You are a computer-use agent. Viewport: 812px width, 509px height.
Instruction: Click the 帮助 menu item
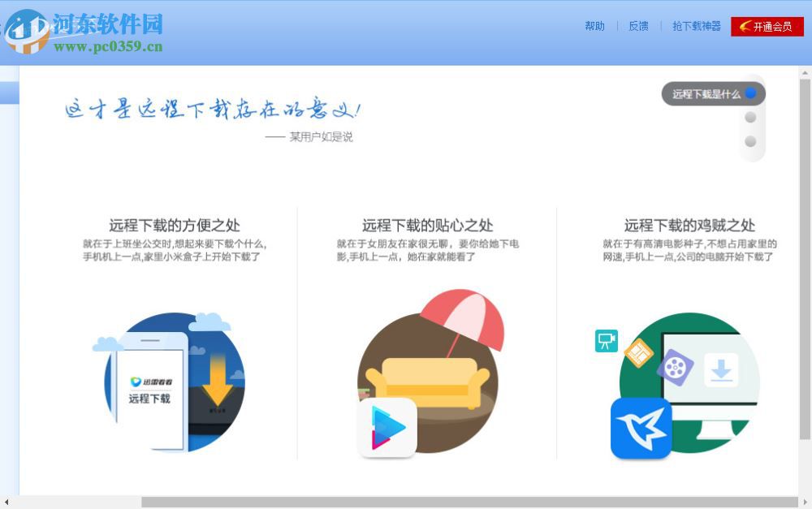pos(594,26)
